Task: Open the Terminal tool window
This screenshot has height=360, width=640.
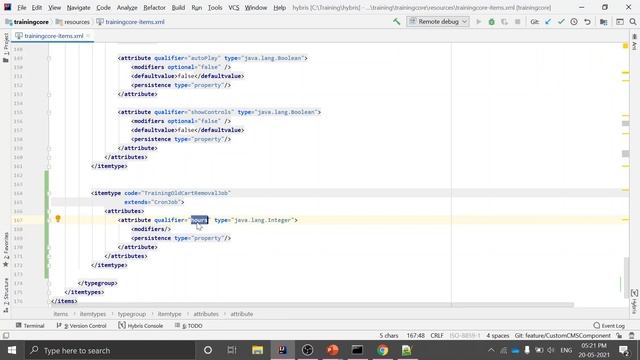Action: 30,325
